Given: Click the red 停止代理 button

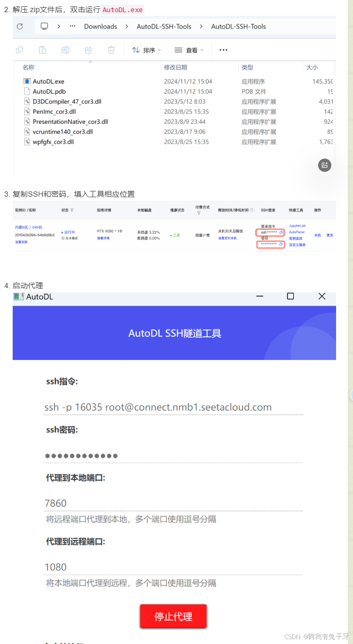Looking at the screenshot, I should pos(173,617).
